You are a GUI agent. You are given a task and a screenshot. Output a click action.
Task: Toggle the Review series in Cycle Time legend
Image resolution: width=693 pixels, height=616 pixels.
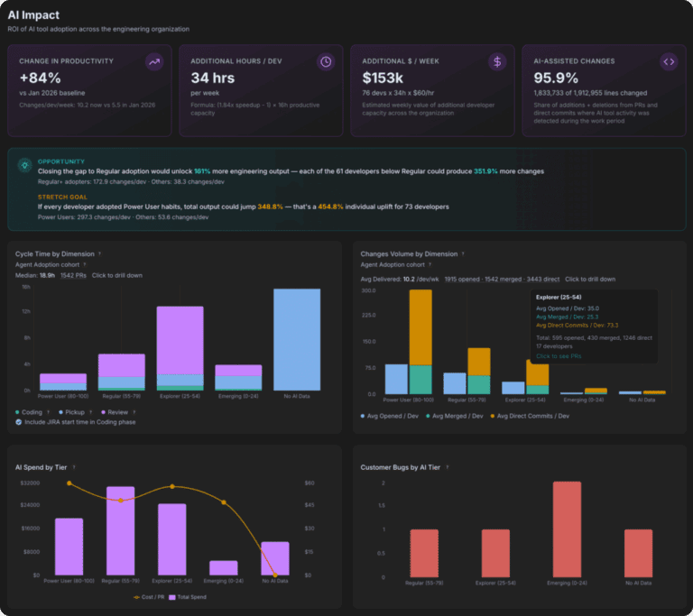(115, 412)
